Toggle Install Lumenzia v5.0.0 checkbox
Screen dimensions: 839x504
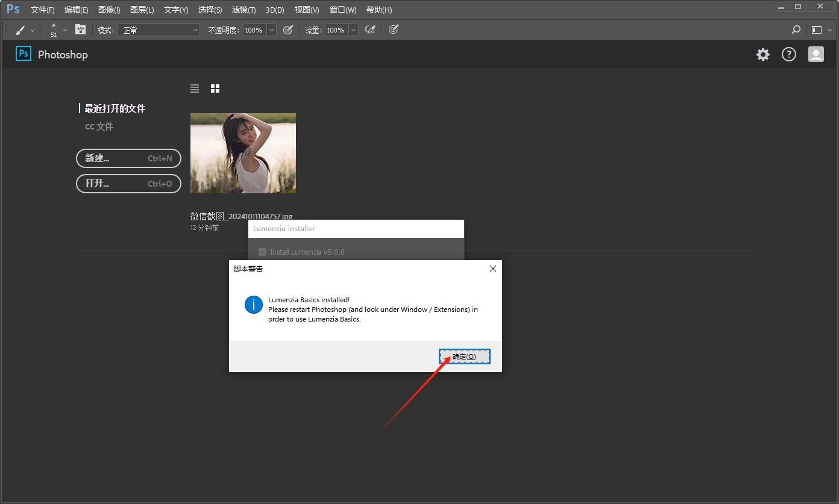click(x=262, y=252)
